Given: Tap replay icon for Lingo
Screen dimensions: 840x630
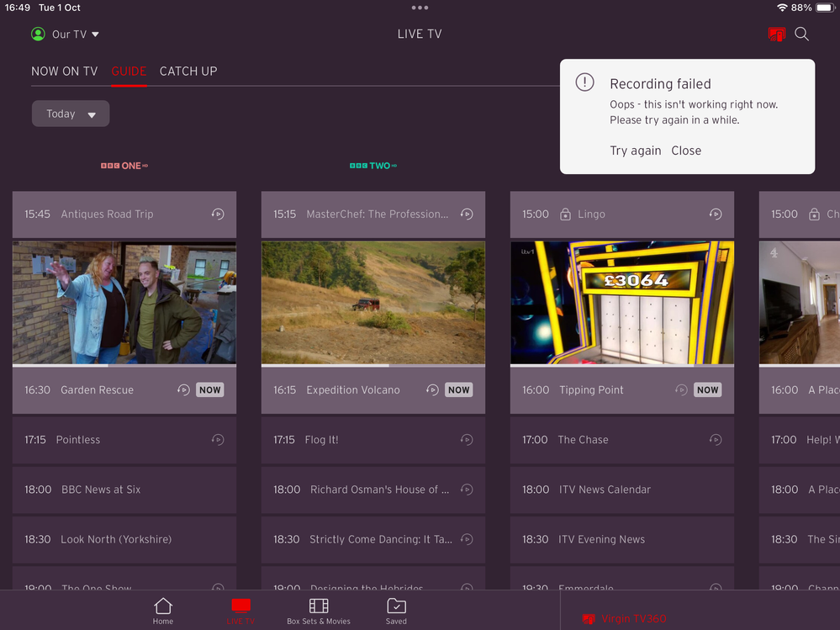Looking at the screenshot, I should point(716,214).
